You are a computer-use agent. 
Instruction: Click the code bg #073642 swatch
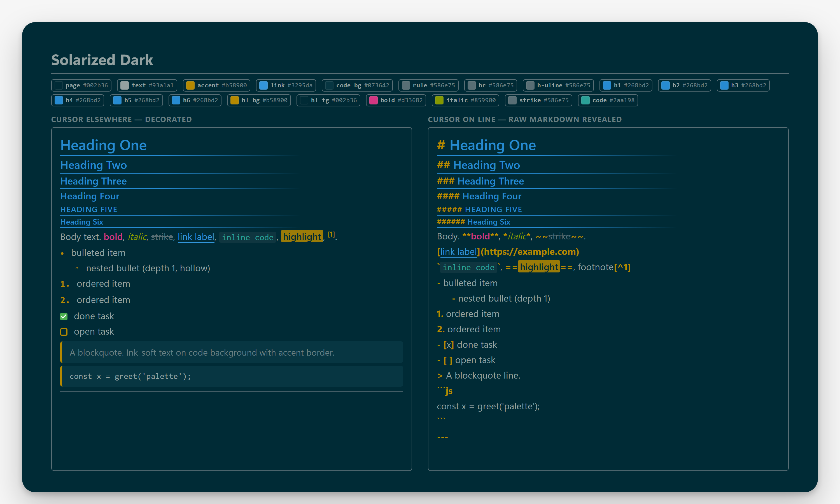point(357,85)
